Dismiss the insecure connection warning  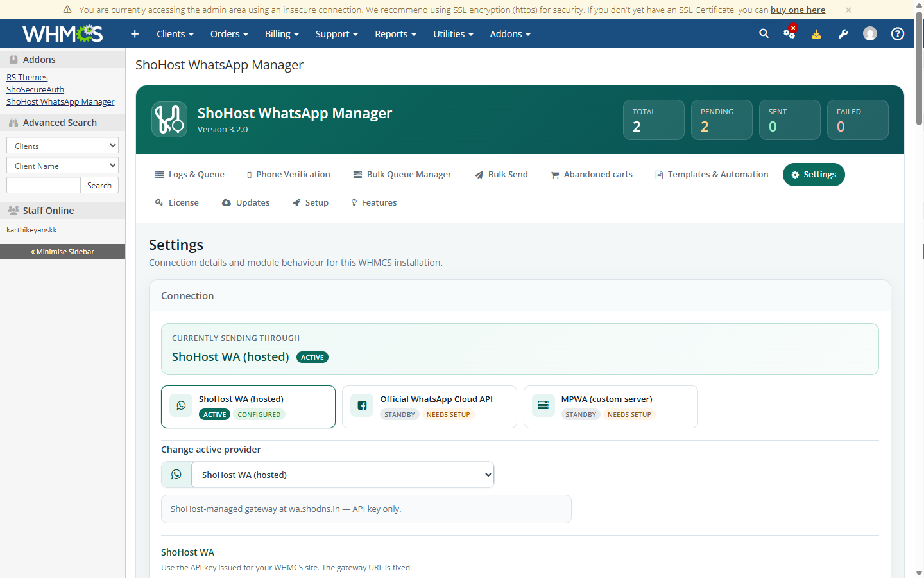point(848,10)
